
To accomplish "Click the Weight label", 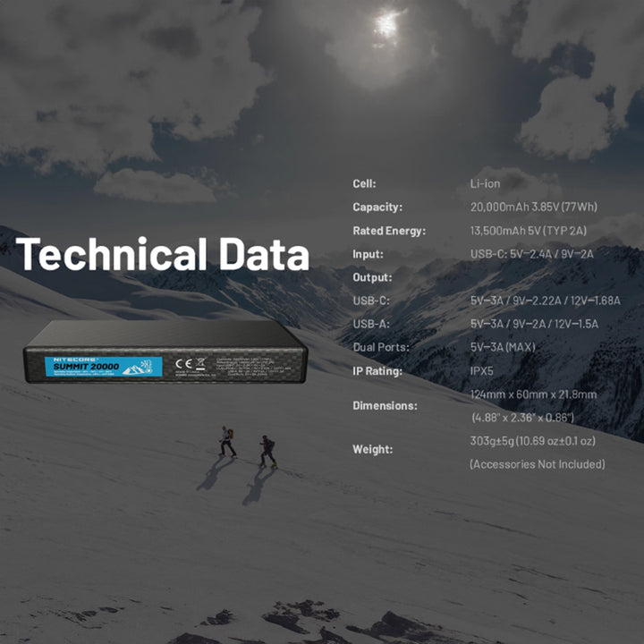I will pyautogui.click(x=371, y=449).
